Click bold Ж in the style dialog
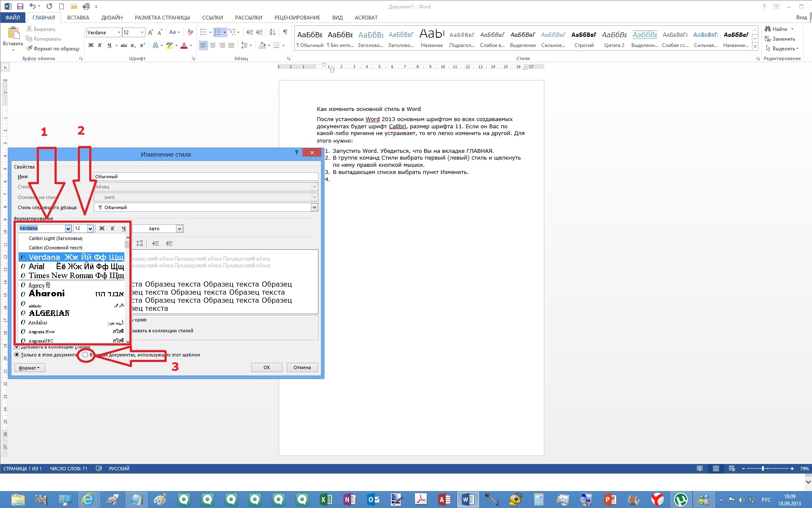 pos(101,229)
